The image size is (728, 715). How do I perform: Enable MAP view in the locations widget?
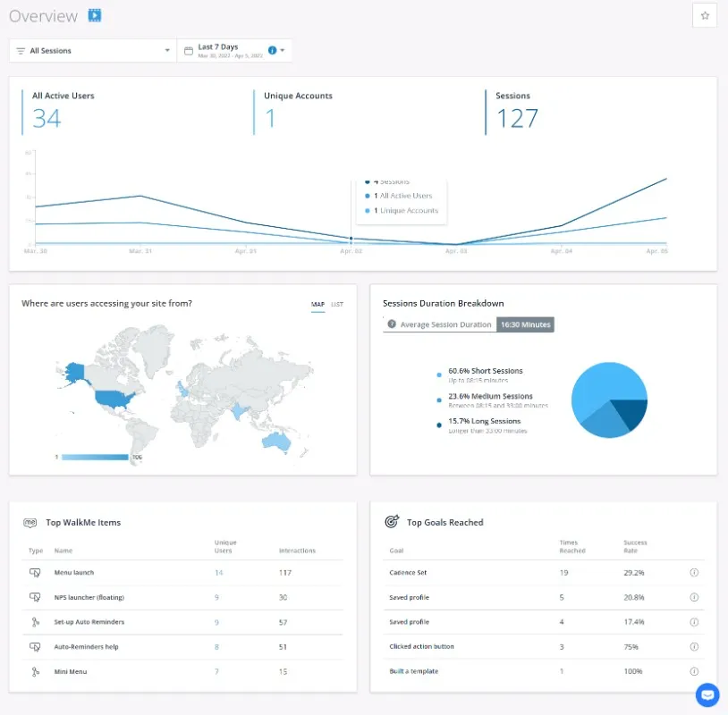(x=317, y=304)
